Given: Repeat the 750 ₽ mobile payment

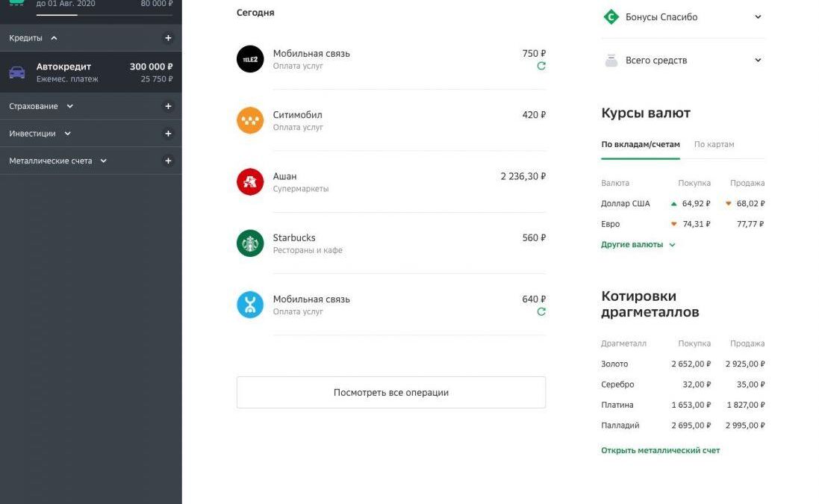Looking at the screenshot, I should 541,66.
